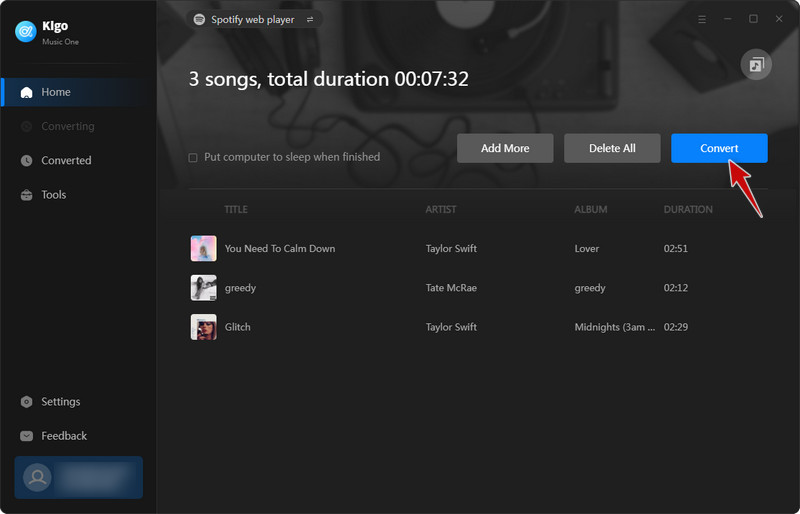Click the Glitch song title
Image resolution: width=800 pixels, height=514 pixels.
pyautogui.click(x=238, y=327)
